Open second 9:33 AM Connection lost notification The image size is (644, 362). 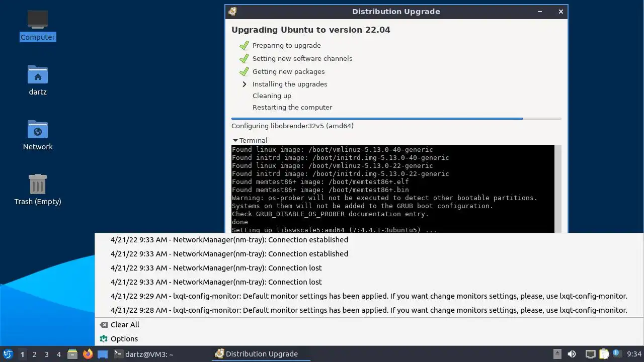pos(369,282)
